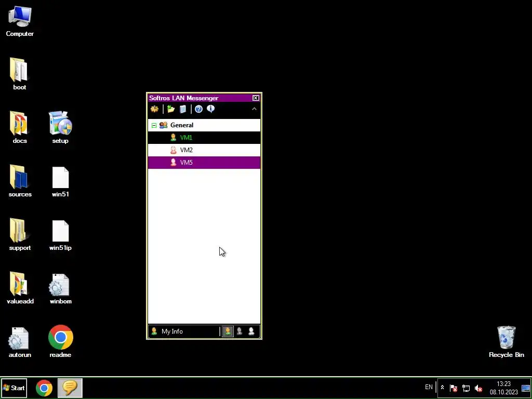Select the boot folder on desktop
This screenshot has height=399, width=532.
pyautogui.click(x=20, y=74)
